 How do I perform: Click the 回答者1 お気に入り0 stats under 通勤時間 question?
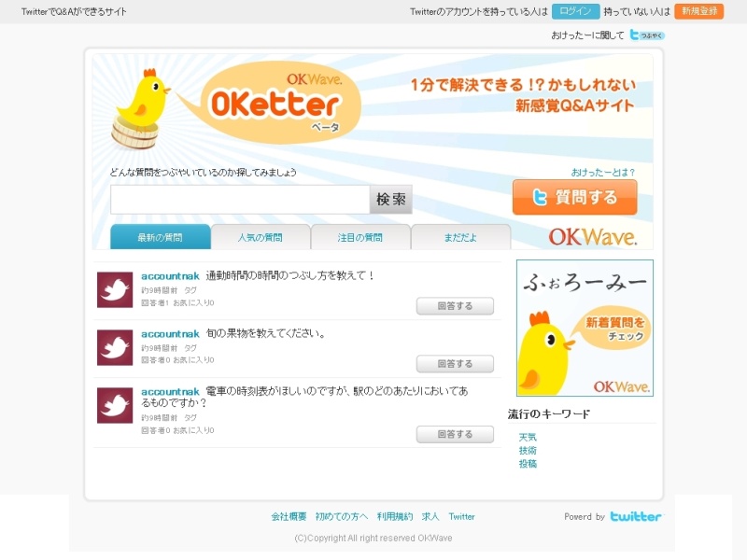click(177, 302)
